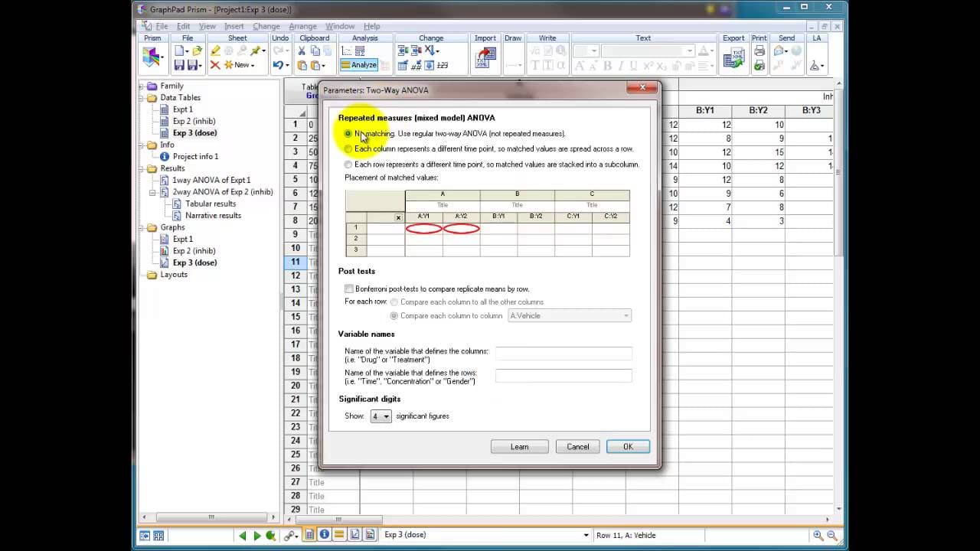Click the LA triangle ruler icon
The height and width of the screenshot is (551, 980).
pos(815,66)
